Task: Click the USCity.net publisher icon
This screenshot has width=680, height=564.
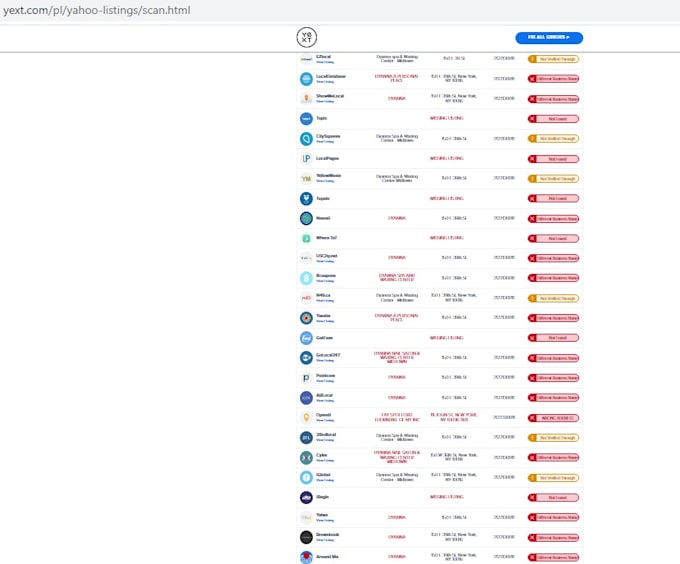Action: pos(306,258)
